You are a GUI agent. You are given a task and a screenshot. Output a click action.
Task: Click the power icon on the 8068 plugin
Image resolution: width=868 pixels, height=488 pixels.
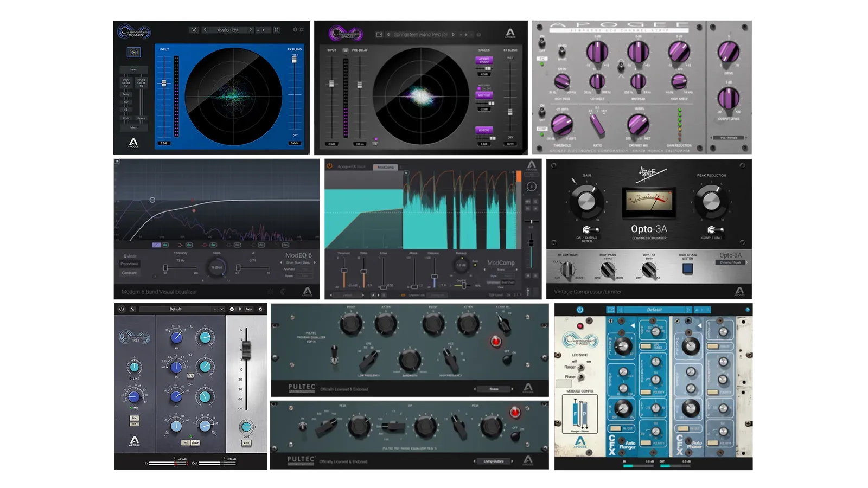pyautogui.click(x=122, y=309)
